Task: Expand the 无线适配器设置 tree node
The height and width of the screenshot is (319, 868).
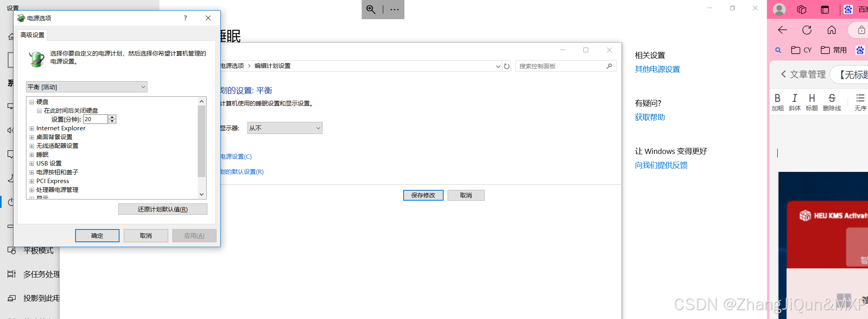Action: tap(32, 146)
